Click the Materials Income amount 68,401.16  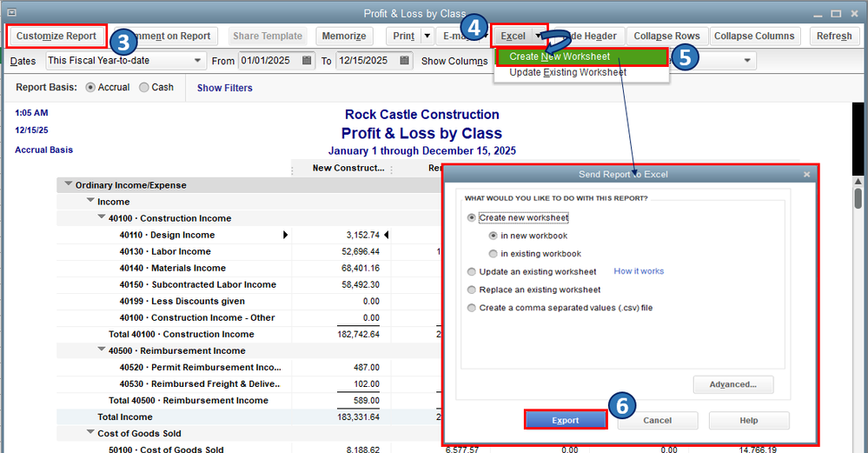pos(361,268)
